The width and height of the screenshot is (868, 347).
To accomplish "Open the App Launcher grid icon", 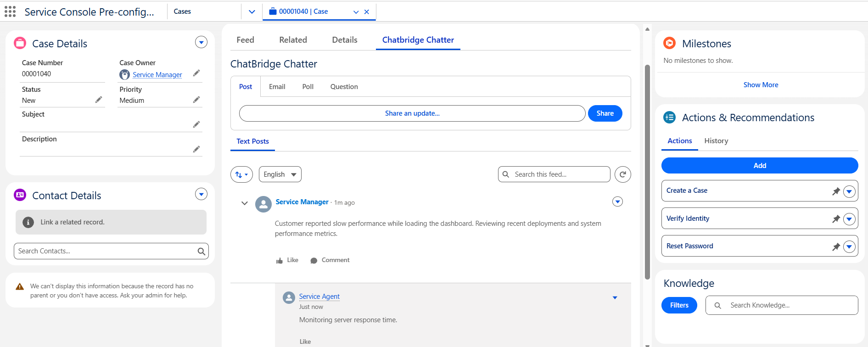I will tap(10, 11).
